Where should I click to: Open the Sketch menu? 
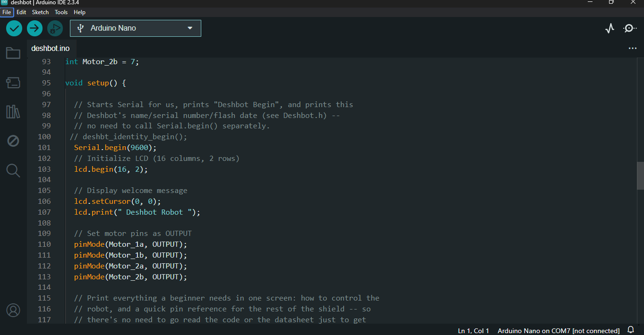pos(40,12)
